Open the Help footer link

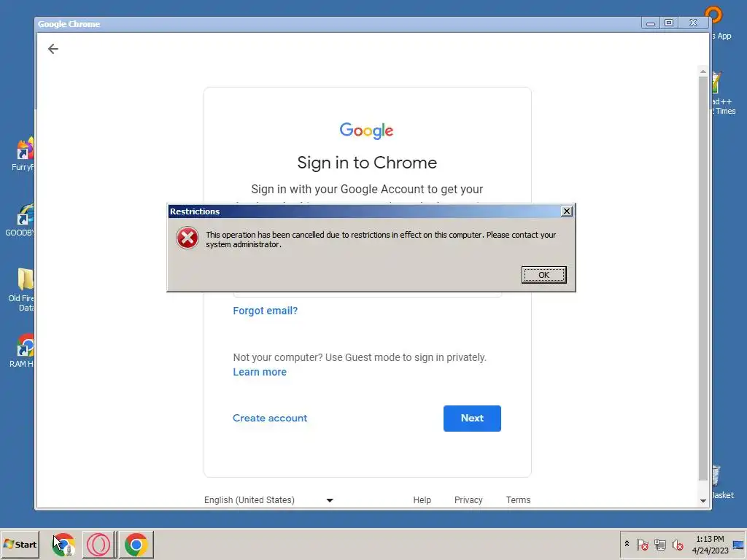(422, 500)
